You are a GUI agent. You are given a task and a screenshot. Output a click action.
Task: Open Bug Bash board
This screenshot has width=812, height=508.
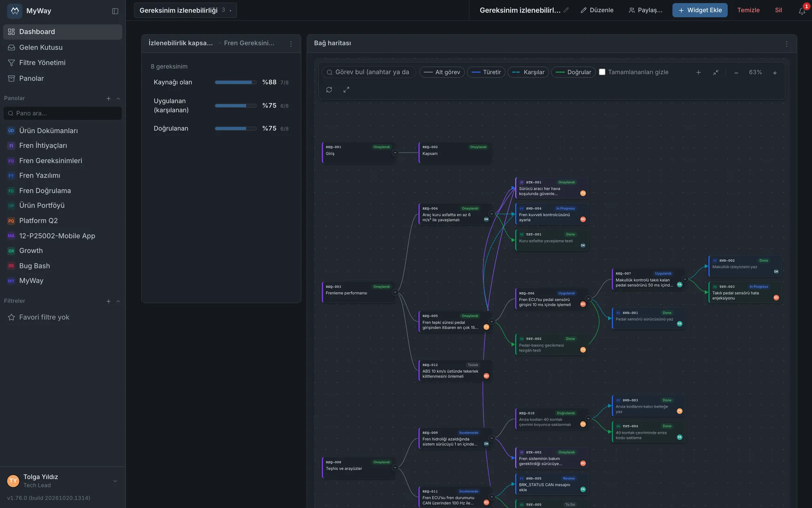[x=63, y=266]
